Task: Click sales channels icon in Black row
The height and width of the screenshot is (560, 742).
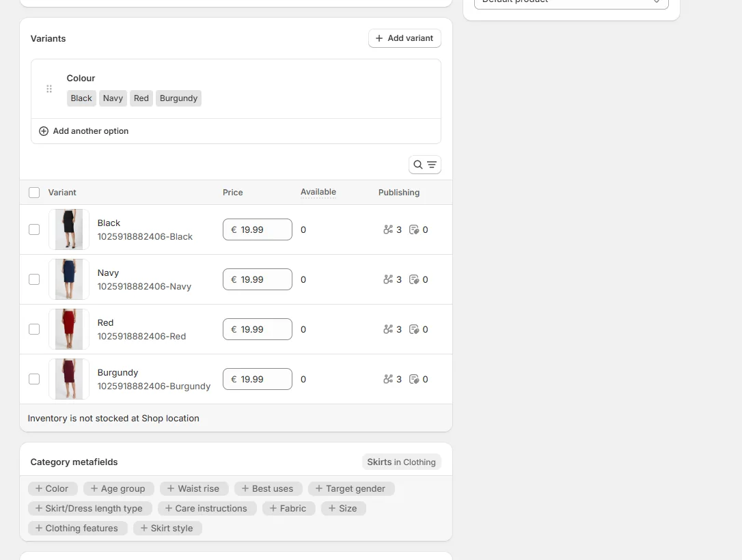Action: tap(388, 229)
